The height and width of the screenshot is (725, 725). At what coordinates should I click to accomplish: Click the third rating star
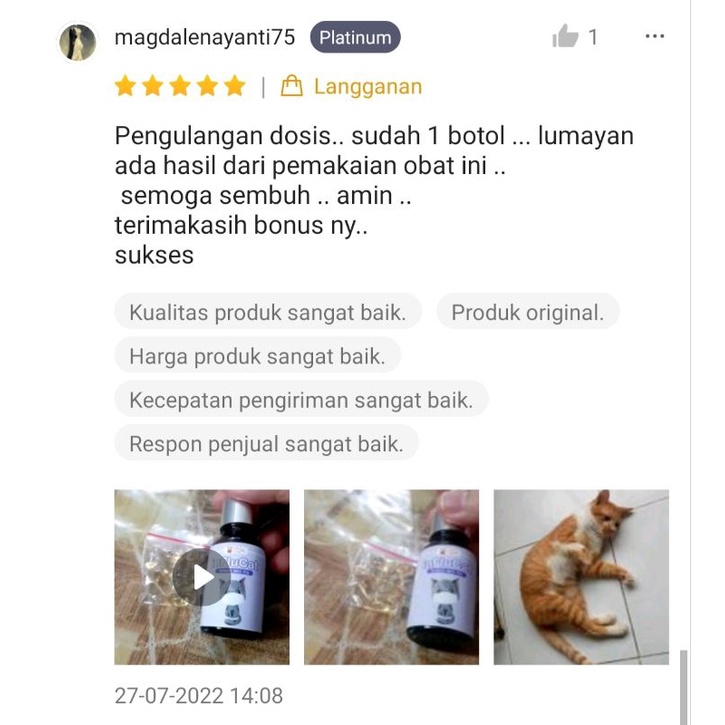pos(180,86)
